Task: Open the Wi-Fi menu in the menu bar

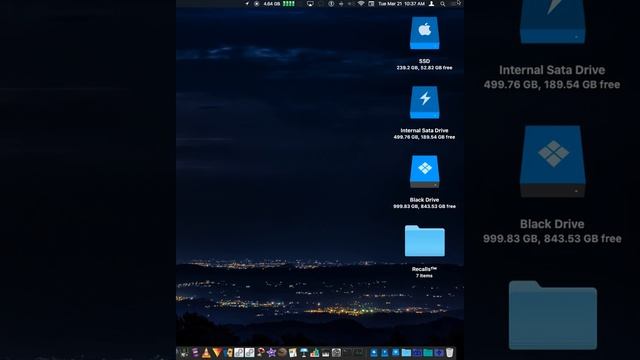Action: [361, 4]
